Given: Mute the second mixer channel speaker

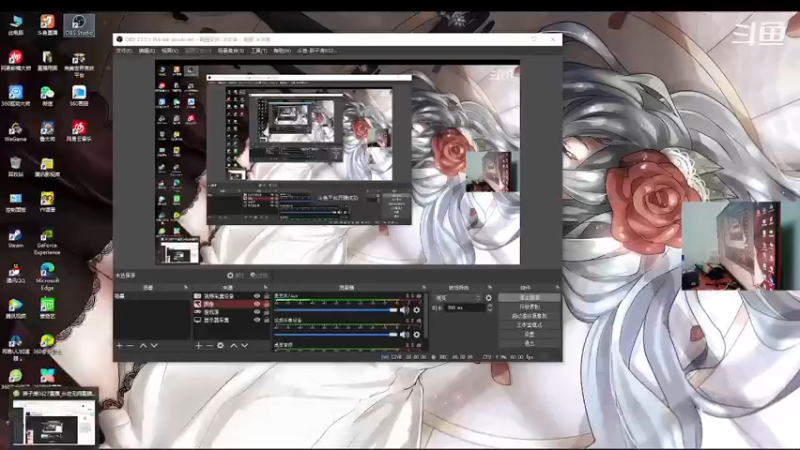Looking at the screenshot, I should (x=405, y=334).
